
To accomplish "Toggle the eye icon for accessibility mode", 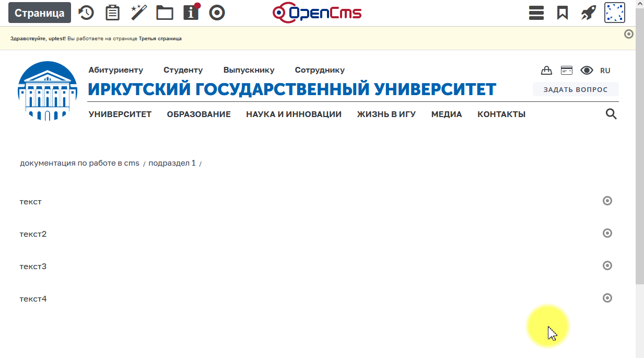I will [587, 70].
